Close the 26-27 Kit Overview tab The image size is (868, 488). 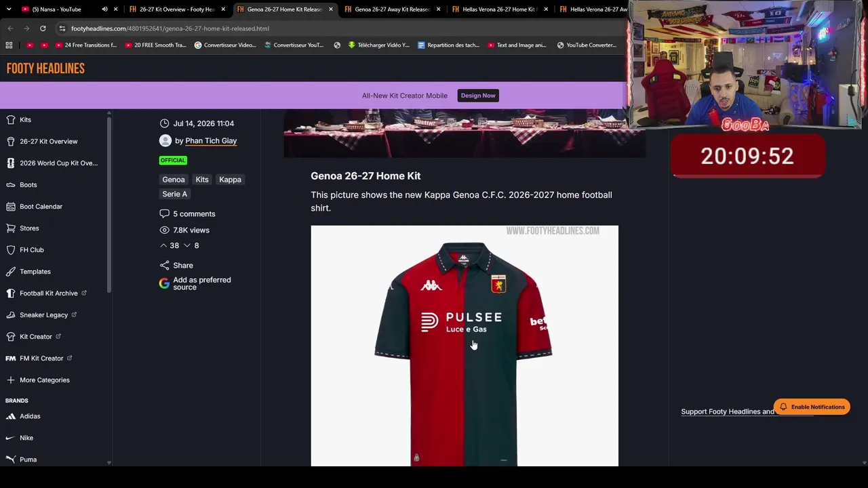[x=223, y=9]
